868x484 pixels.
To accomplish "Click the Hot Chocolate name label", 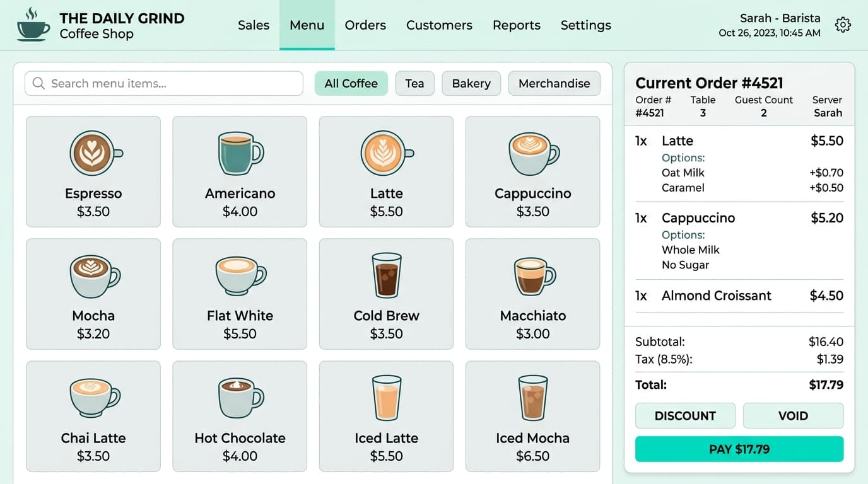I will [240, 438].
